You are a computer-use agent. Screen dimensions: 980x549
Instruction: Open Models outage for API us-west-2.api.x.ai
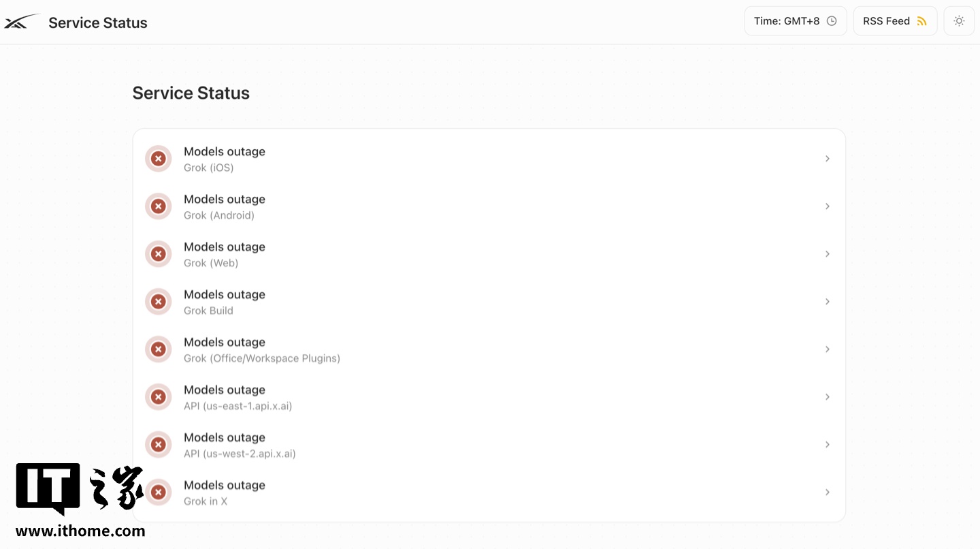(x=489, y=445)
